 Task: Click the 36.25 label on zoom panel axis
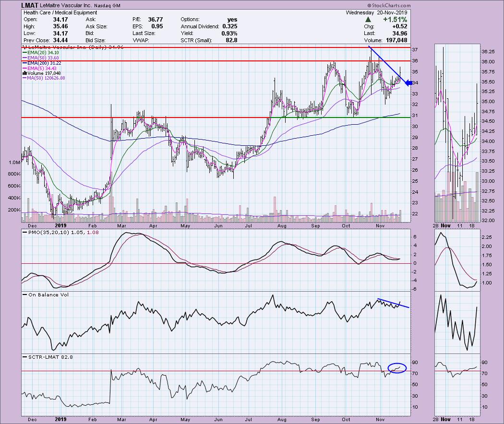coord(488,52)
